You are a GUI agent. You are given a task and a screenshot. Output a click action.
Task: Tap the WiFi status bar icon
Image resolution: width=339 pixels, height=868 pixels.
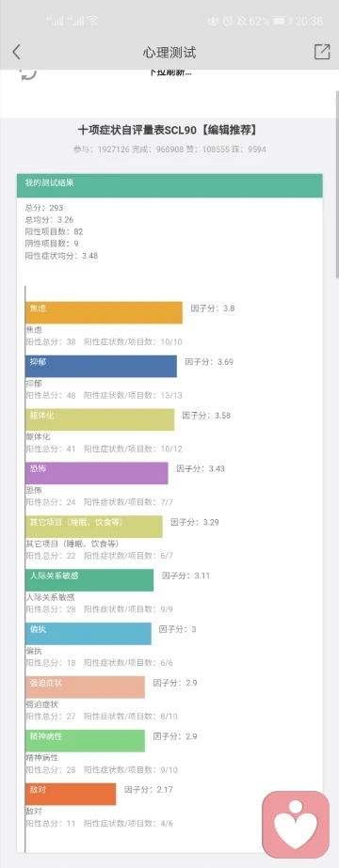pos(92,21)
